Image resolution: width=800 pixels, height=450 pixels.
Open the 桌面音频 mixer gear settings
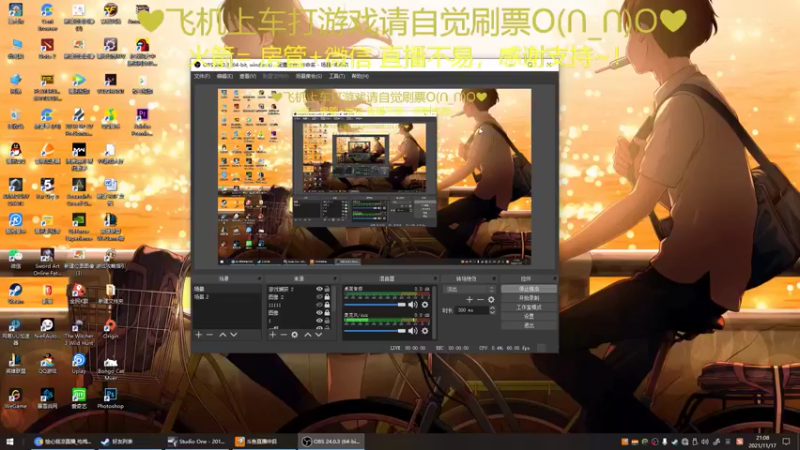425,305
